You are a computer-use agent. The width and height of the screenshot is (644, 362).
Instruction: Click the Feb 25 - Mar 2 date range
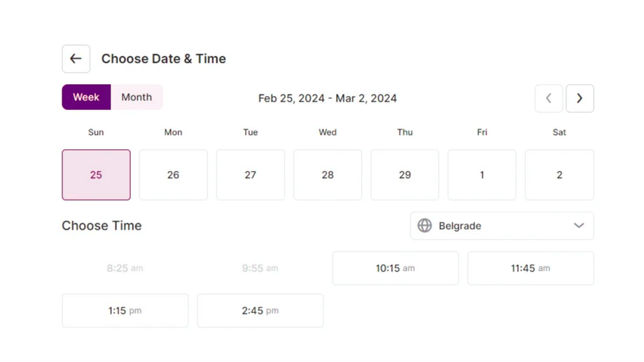[x=328, y=98]
